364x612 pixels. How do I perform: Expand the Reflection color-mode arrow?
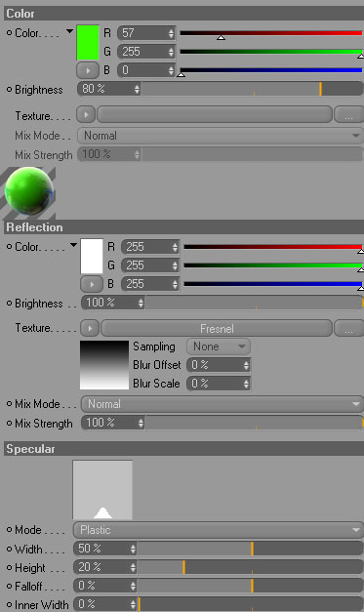[73, 245]
